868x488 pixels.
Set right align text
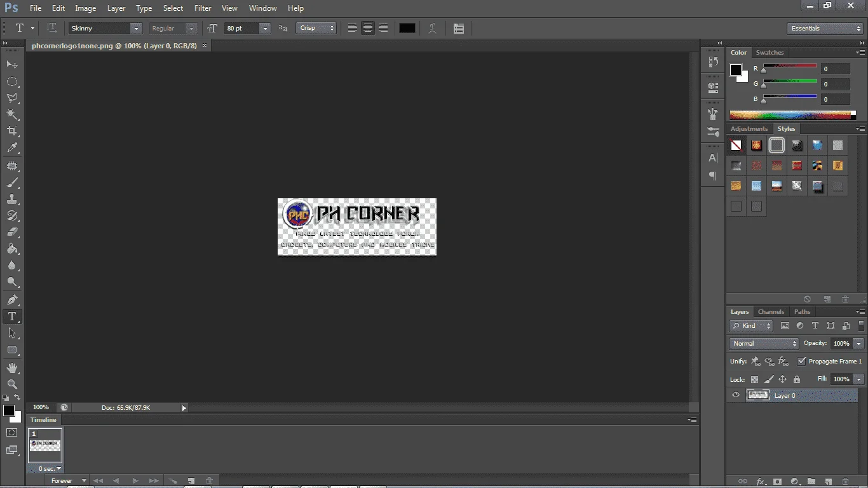click(383, 28)
